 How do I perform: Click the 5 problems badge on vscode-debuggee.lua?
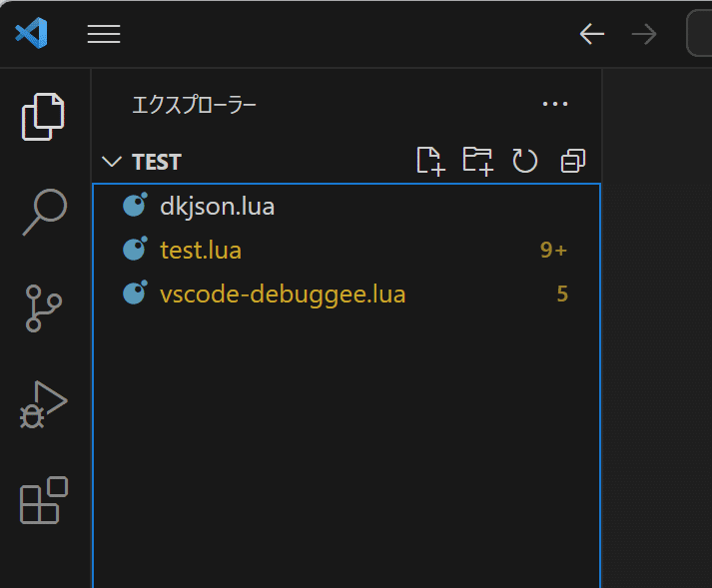coord(562,294)
